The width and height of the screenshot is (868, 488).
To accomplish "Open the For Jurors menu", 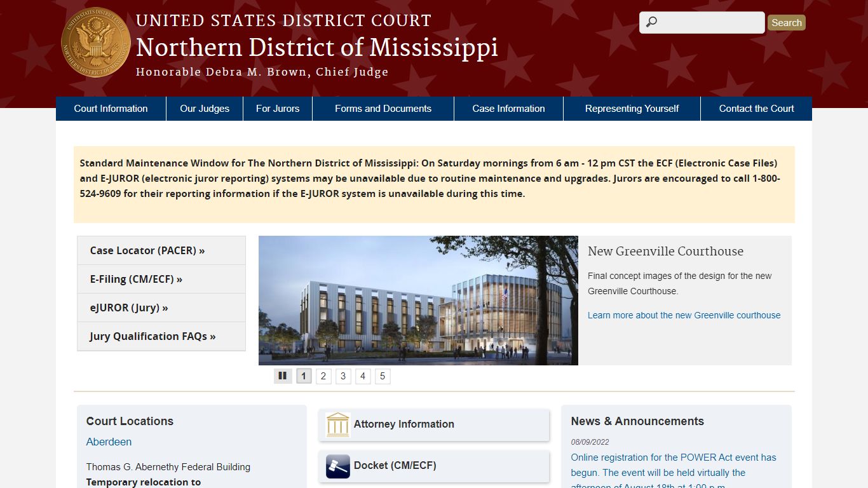I will [278, 109].
